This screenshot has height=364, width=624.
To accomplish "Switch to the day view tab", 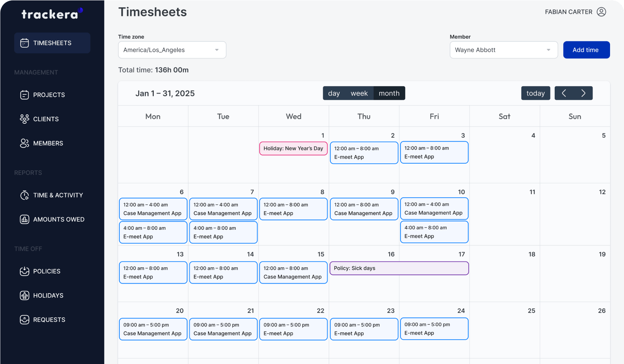I will coord(334,93).
